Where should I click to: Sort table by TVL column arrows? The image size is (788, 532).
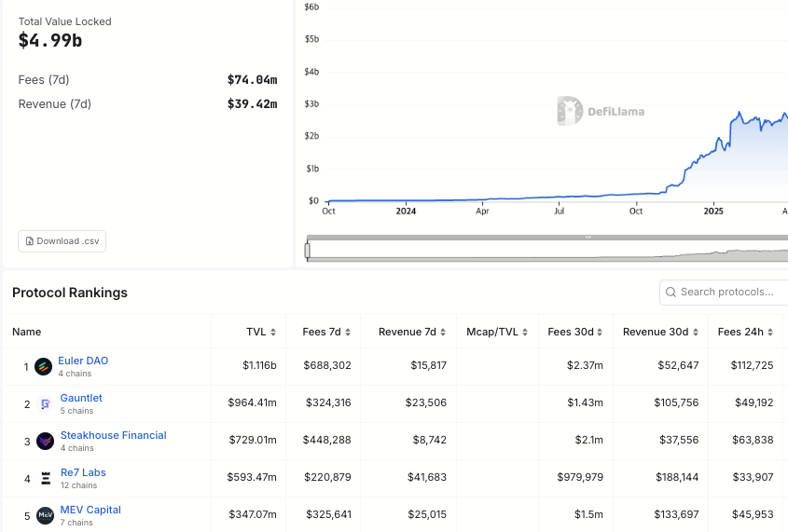(273, 333)
